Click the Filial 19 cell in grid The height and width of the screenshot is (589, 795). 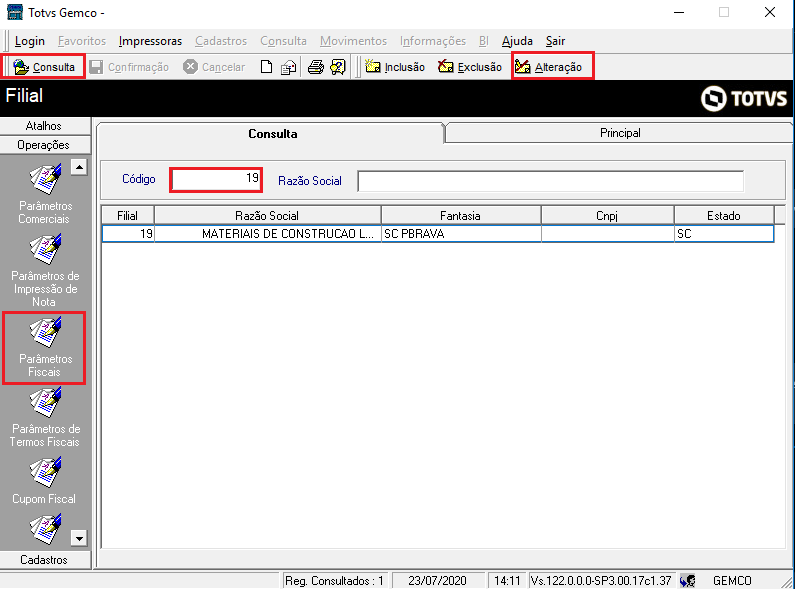coord(128,234)
